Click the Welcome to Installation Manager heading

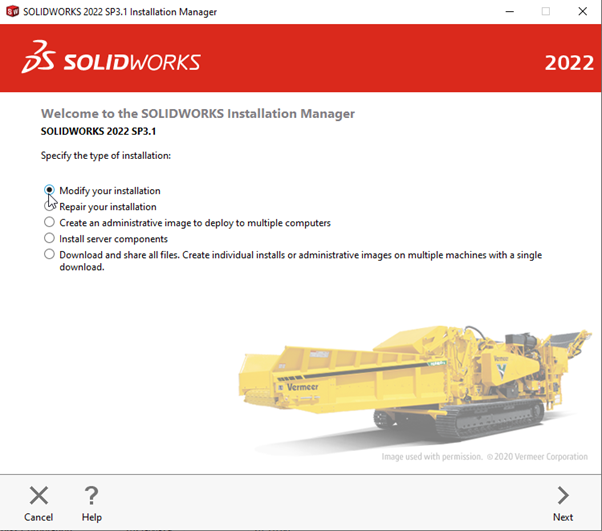(197, 114)
